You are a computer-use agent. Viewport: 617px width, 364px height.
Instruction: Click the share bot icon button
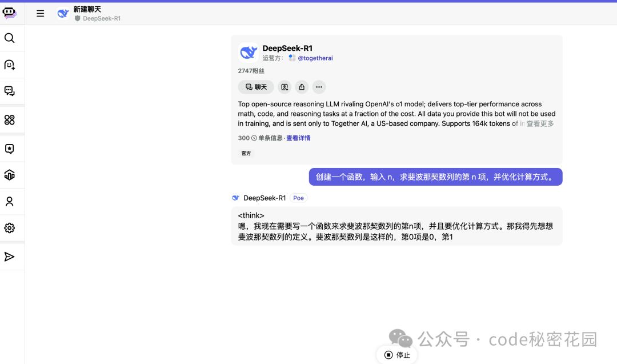[x=302, y=87]
